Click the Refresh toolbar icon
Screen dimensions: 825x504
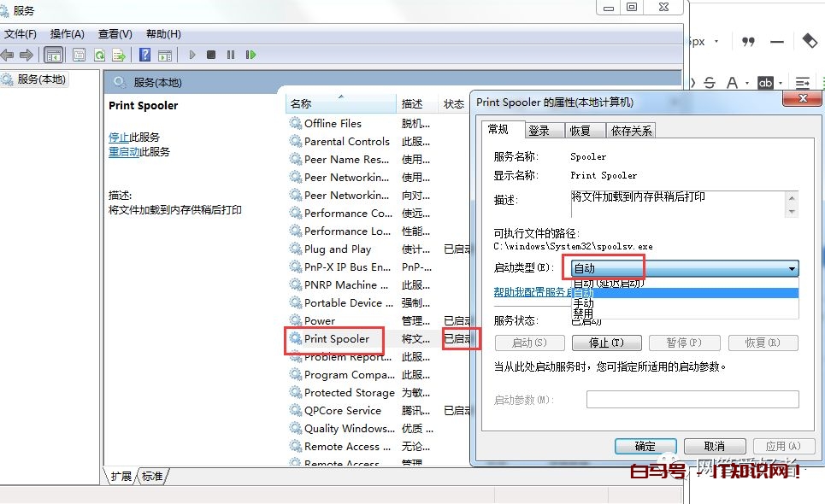(x=99, y=55)
